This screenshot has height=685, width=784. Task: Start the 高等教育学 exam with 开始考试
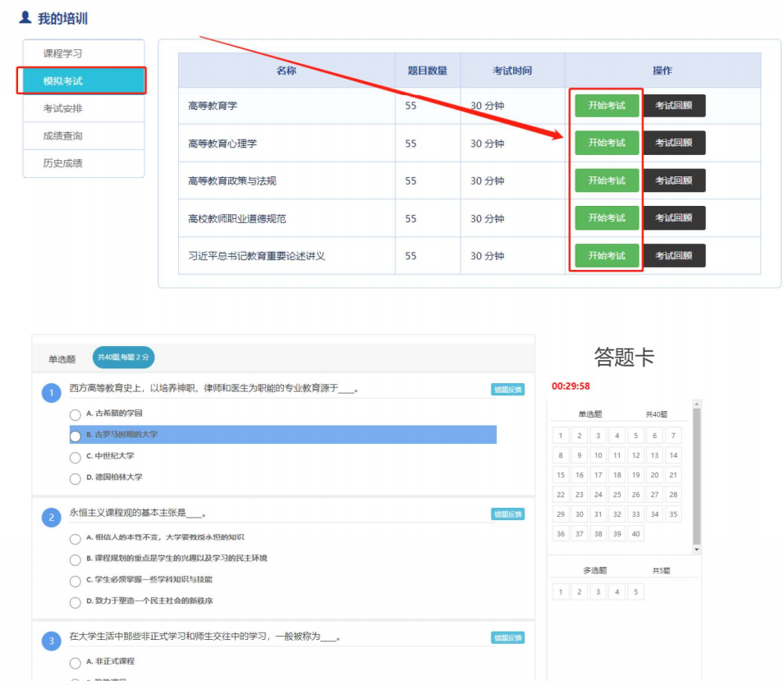pyautogui.click(x=606, y=106)
